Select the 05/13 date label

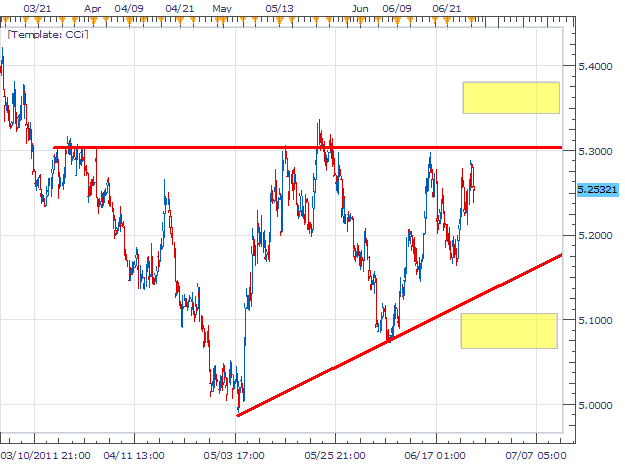tap(279, 8)
